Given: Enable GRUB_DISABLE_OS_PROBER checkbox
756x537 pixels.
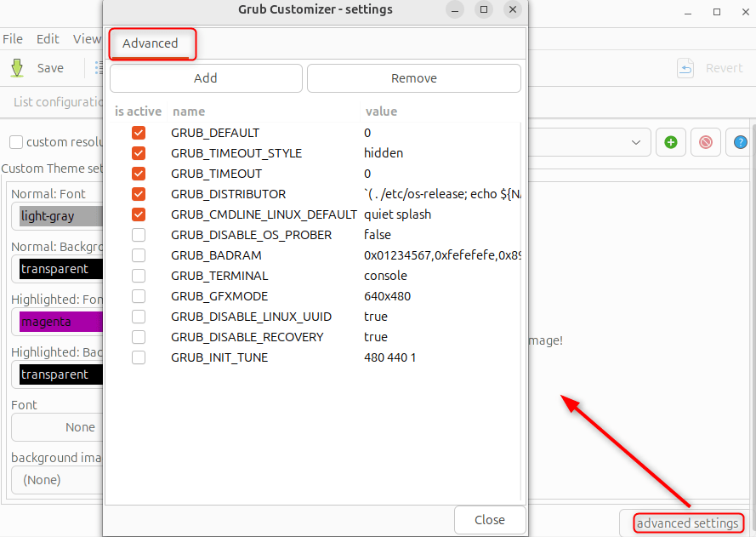Looking at the screenshot, I should pyautogui.click(x=139, y=235).
